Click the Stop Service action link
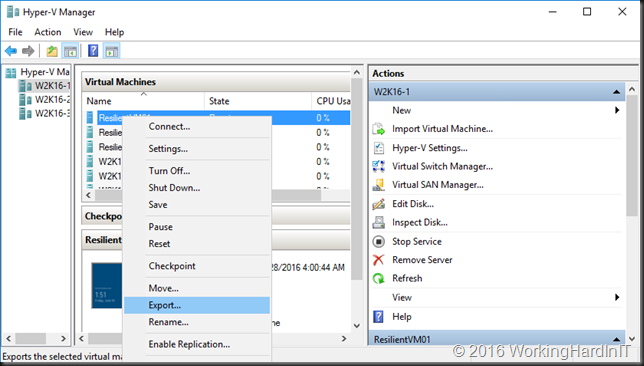644x366 pixels. pos(417,242)
